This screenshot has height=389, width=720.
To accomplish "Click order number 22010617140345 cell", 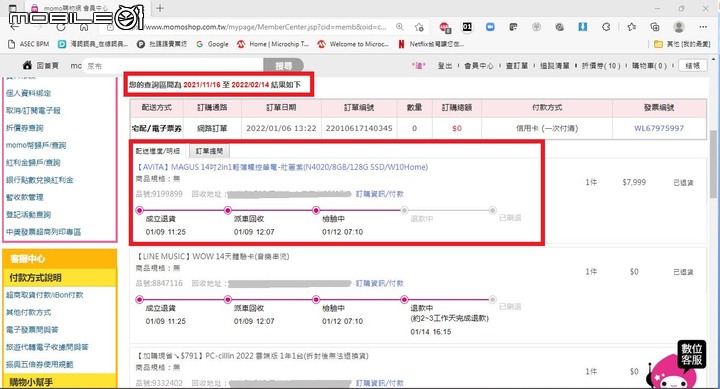I will (359, 128).
